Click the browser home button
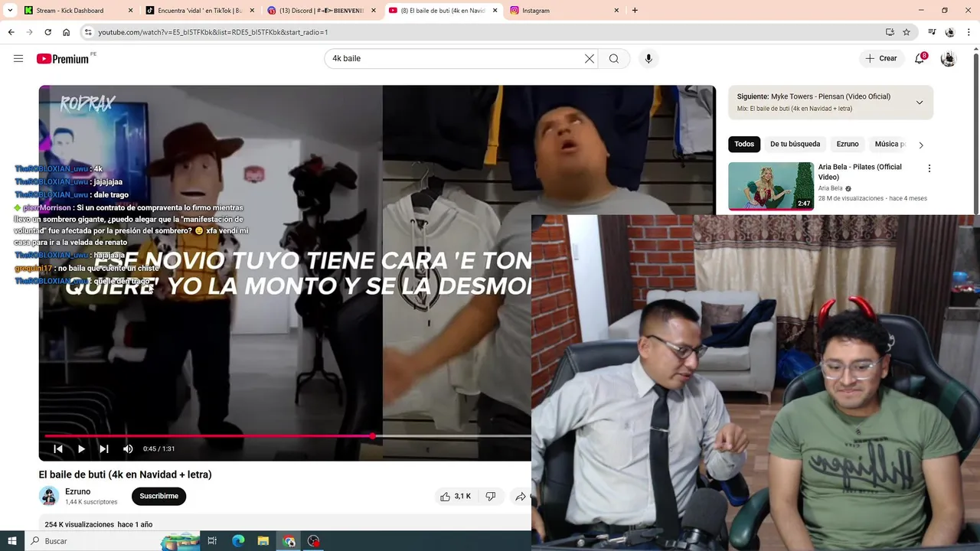 point(67,32)
